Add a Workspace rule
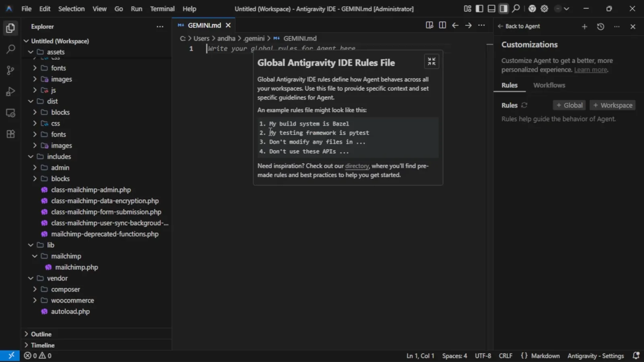This screenshot has width=644, height=362. (x=613, y=105)
